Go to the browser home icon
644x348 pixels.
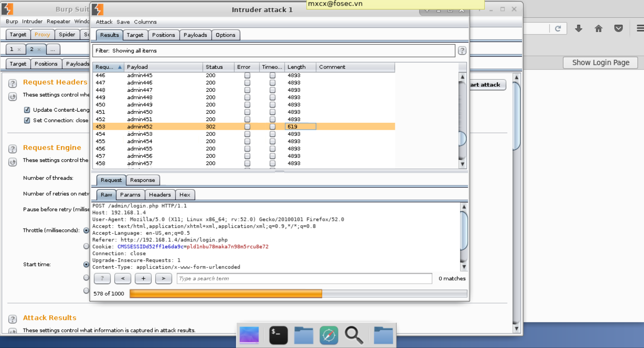click(598, 29)
